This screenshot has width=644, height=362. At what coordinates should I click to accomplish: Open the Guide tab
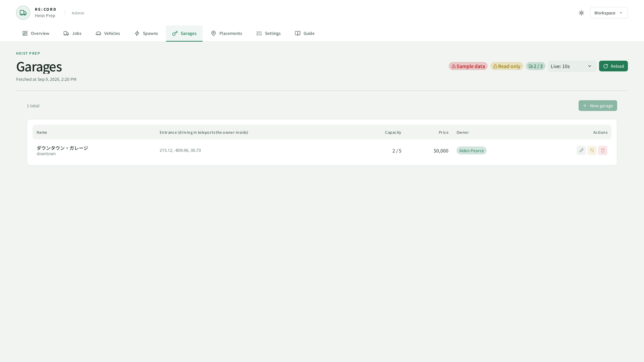click(x=305, y=33)
